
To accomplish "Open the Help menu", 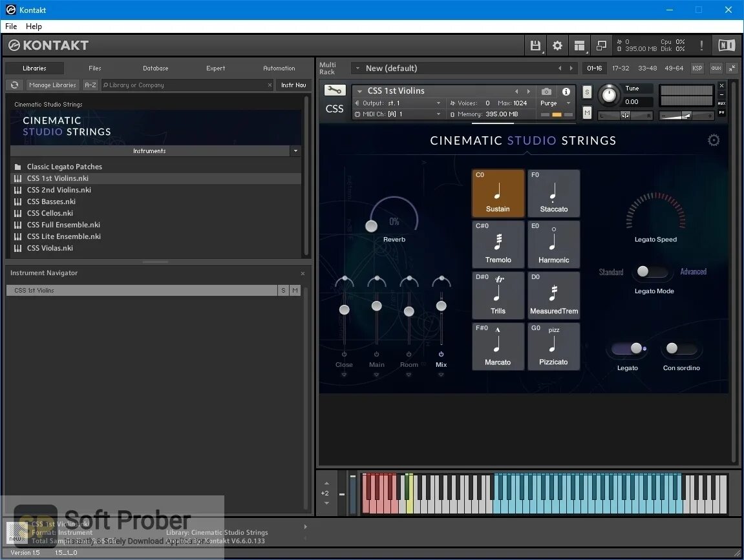I will (34, 26).
